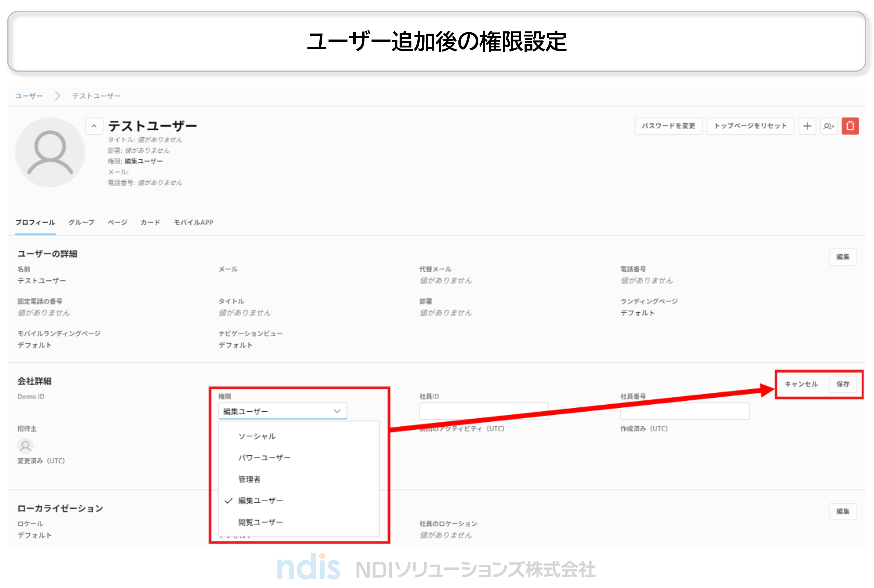The width and height of the screenshot is (874, 588).
Task: Click the 名前 value テストユーザー
Action: [42, 281]
